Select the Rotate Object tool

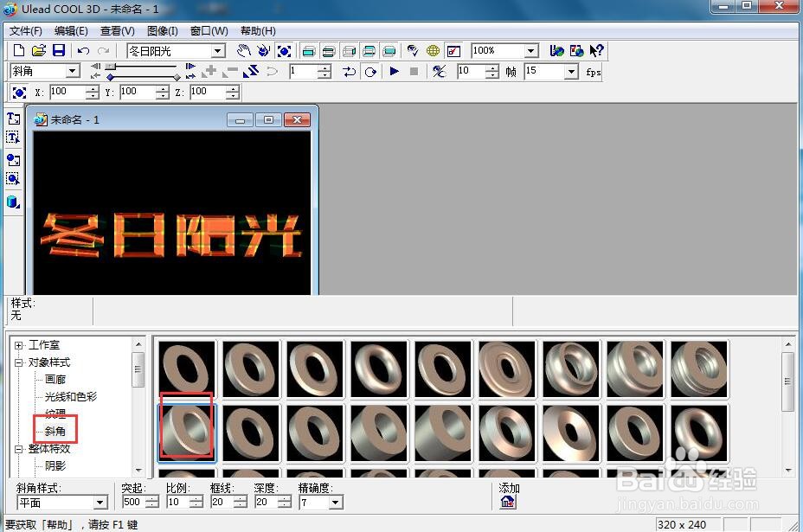coord(264,51)
